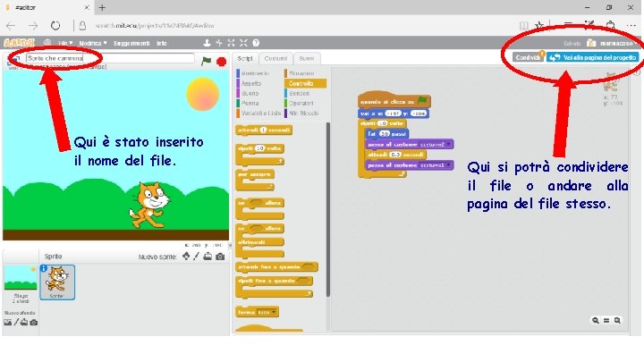The height and width of the screenshot is (362, 644).
Task: Select the grow sprite tool
Action: point(232,43)
